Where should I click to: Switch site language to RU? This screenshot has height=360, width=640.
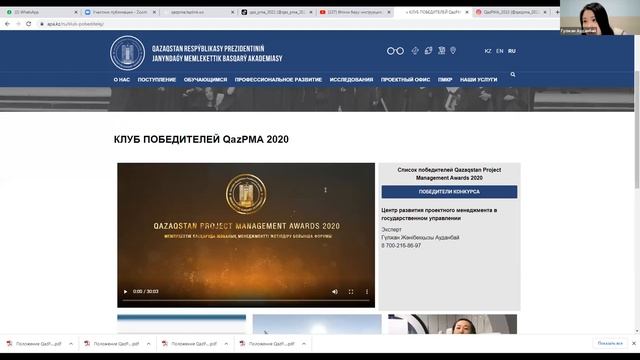(512, 51)
